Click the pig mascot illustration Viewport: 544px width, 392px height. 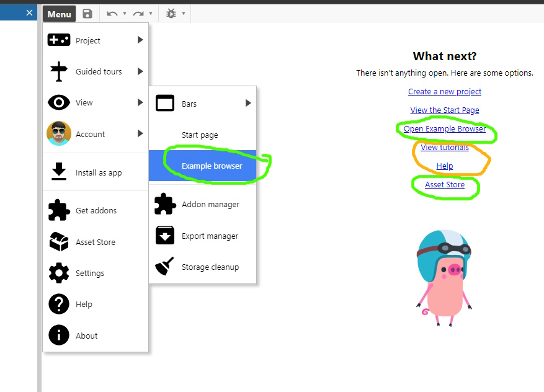[x=444, y=277]
